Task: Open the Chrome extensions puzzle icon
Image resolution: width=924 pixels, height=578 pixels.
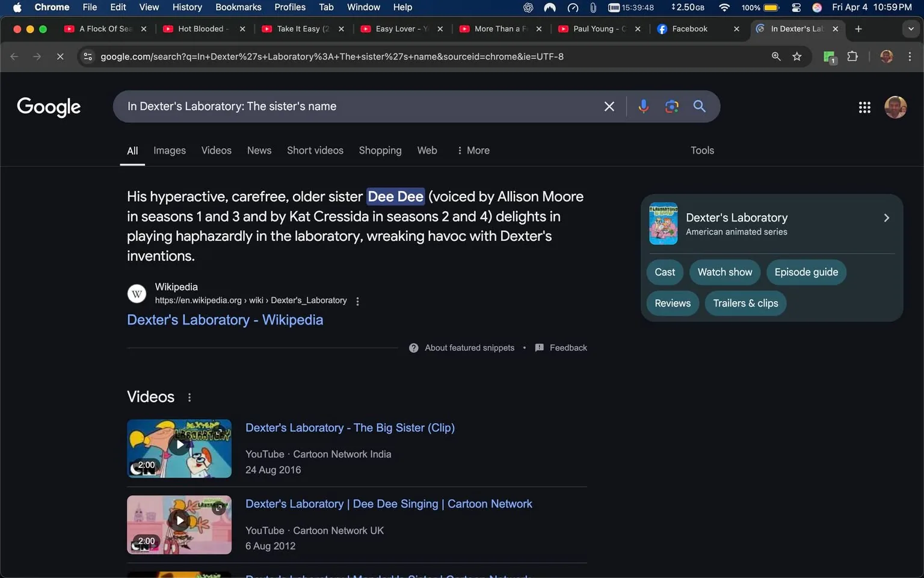Action: (x=852, y=56)
